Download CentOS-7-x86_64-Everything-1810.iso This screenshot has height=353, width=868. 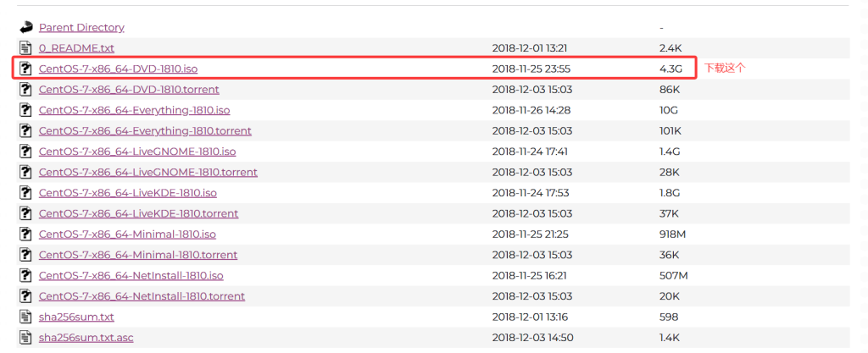[134, 110]
